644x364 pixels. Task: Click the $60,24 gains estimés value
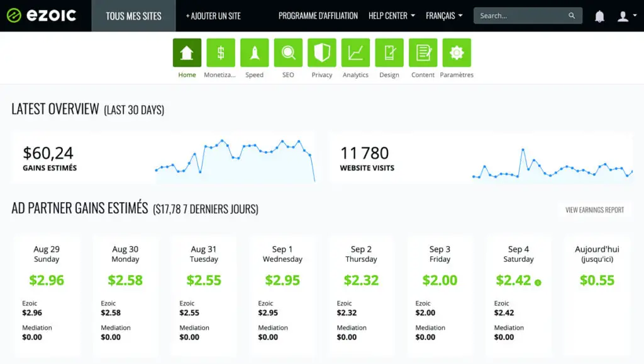click(48, 154)
